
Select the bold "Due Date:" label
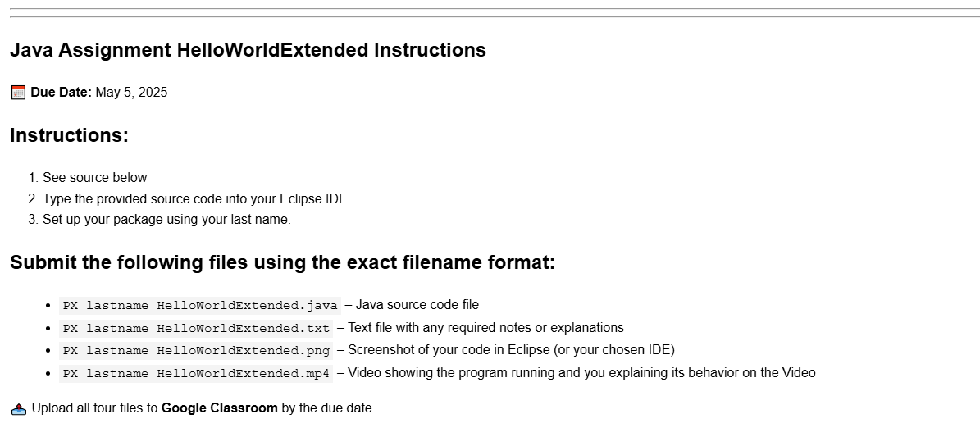click(x=62, y=93)
